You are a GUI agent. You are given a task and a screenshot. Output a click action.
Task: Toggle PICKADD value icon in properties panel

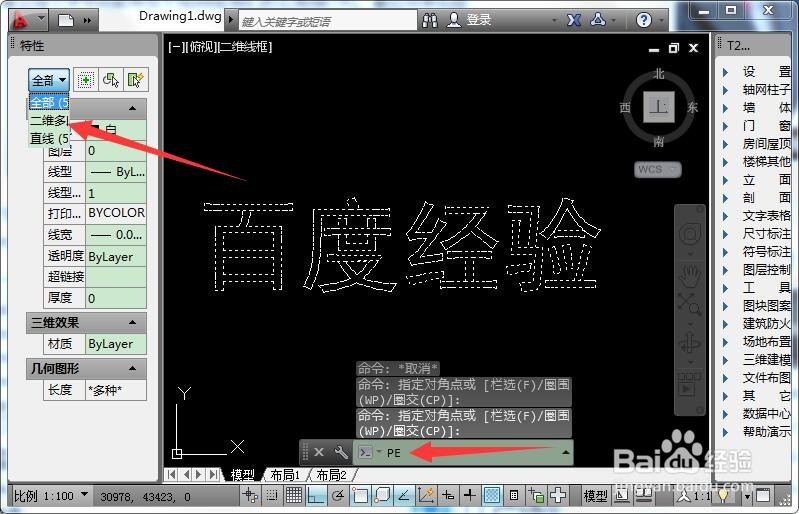86,80
